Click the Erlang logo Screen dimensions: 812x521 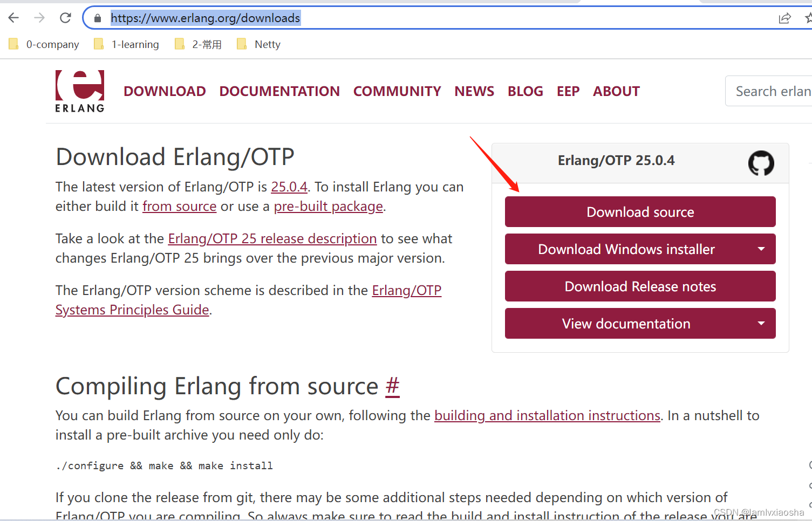click(80, 91)
